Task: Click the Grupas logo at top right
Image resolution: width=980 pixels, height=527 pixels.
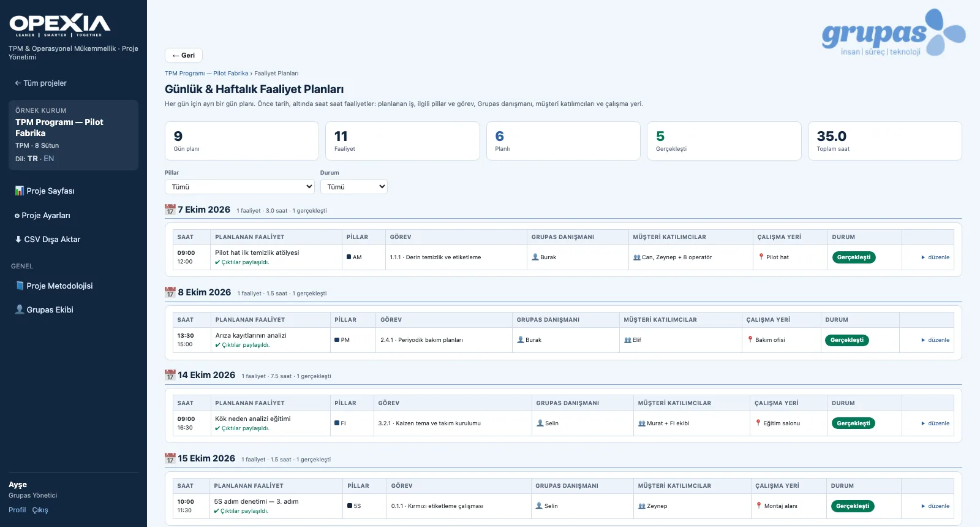Action: tap(894, 32)
